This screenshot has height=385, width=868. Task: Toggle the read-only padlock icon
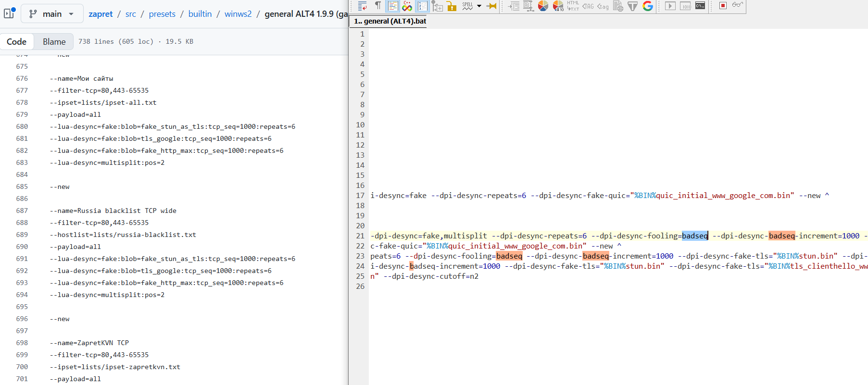tap(452, 6)
